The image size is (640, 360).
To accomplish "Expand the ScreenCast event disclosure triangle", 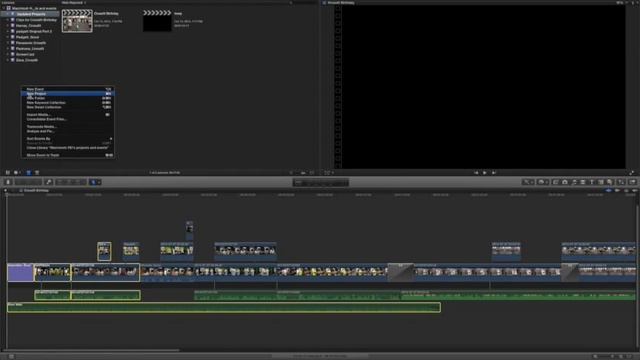I will click(x=7, y=54).
